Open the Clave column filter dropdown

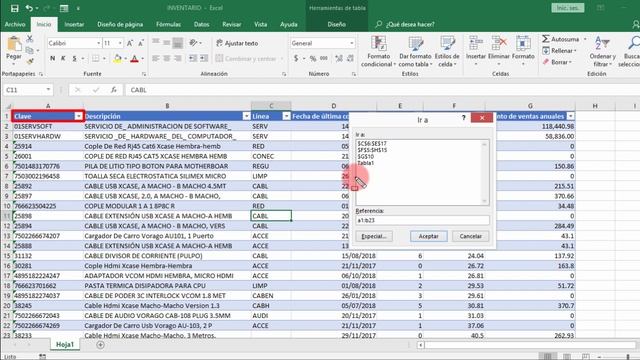coord(78,116)
